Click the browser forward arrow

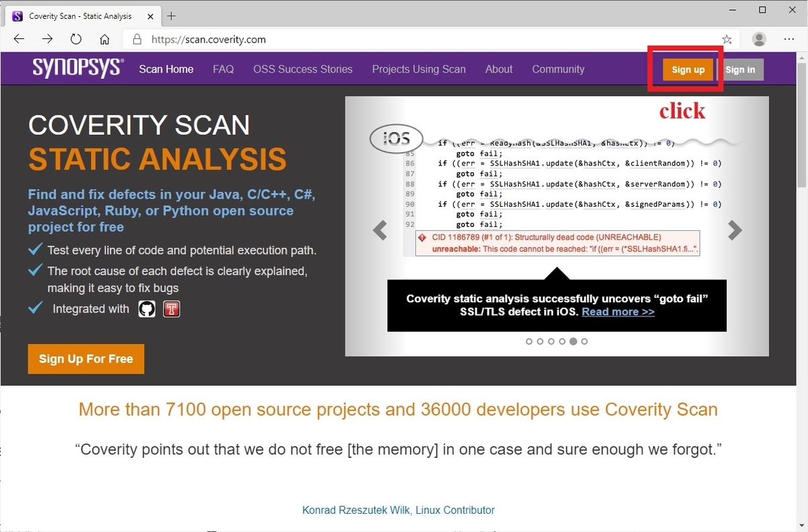click(x=47, y=39)
